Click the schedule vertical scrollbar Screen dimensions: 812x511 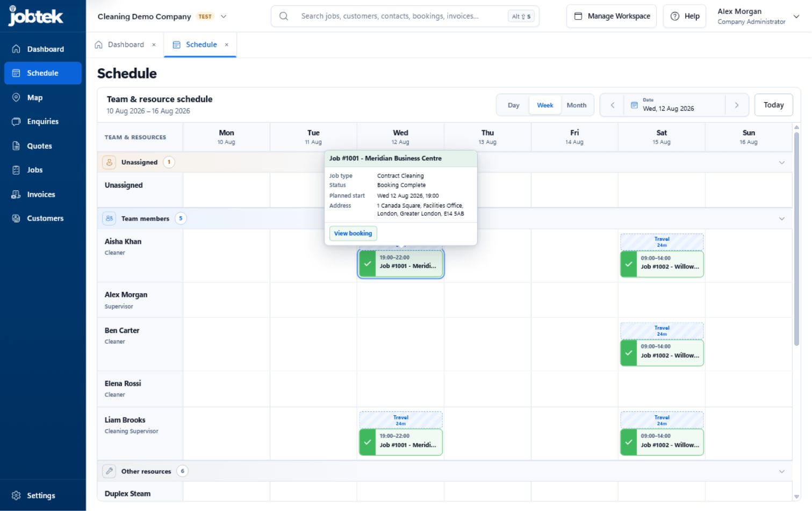pyautogui.click(x=796, y=238)
